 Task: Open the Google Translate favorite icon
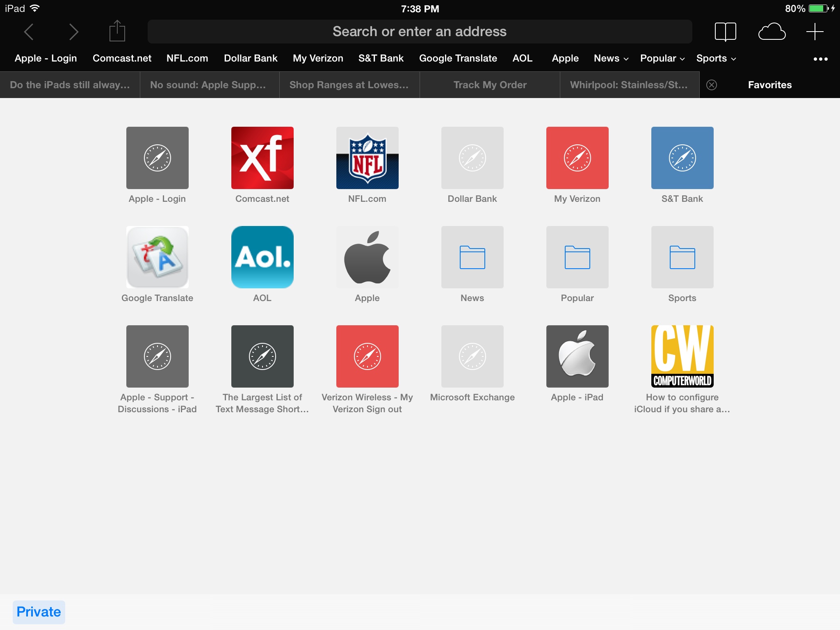157,257
